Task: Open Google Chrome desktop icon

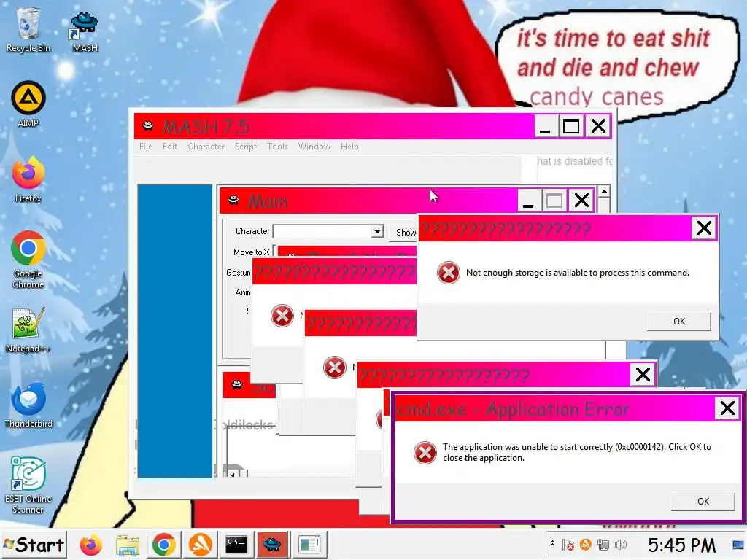Action: tap(28, 260)
